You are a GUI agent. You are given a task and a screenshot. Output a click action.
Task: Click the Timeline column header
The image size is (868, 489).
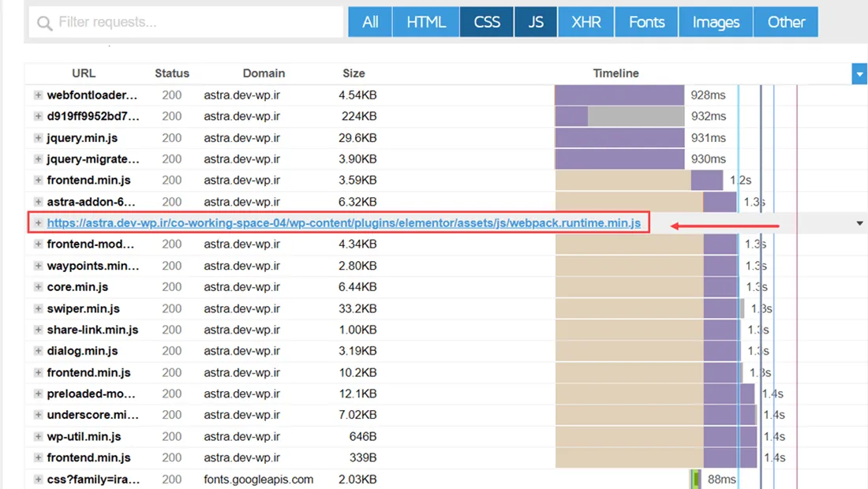(x=615, y=73)
